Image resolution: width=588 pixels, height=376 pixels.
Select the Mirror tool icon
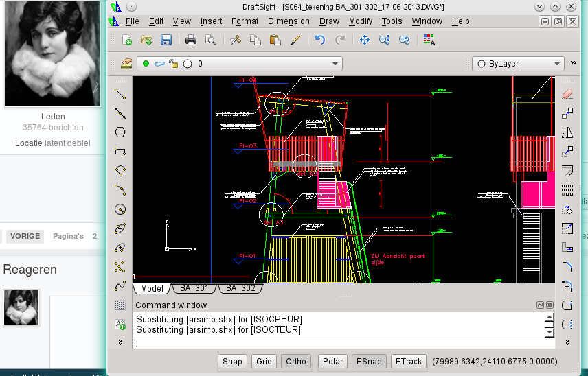pyautogui.click(x=567, y=132)
